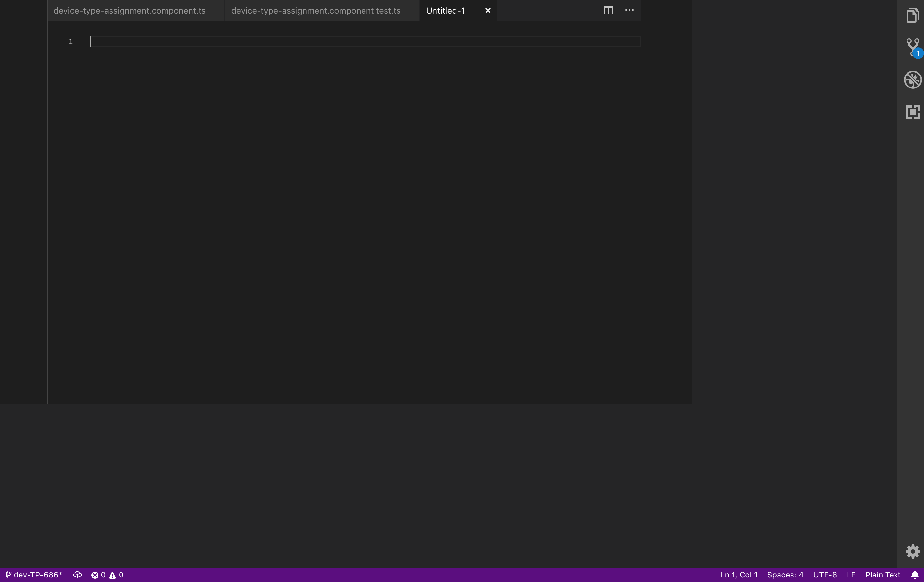Switch to device-type-assignment.component.test.ts tab
This screenshot has height=582, width=924.
click(316, 11)
